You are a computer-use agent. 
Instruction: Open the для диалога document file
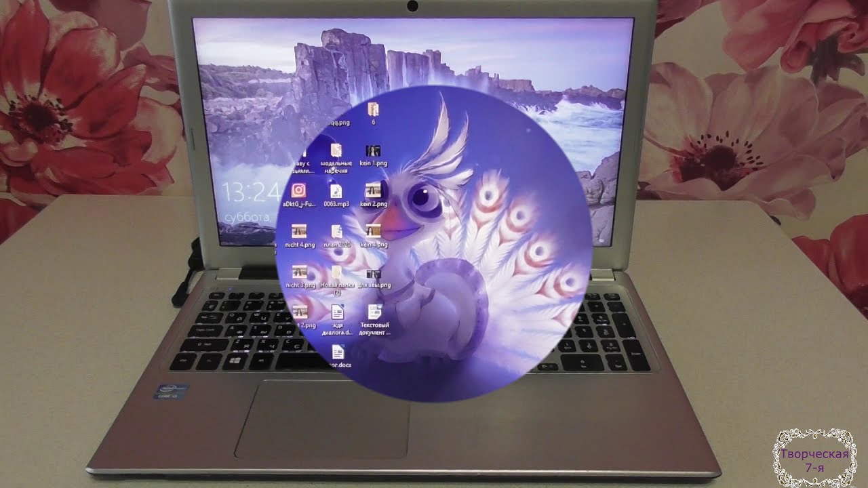click(338, 321)
